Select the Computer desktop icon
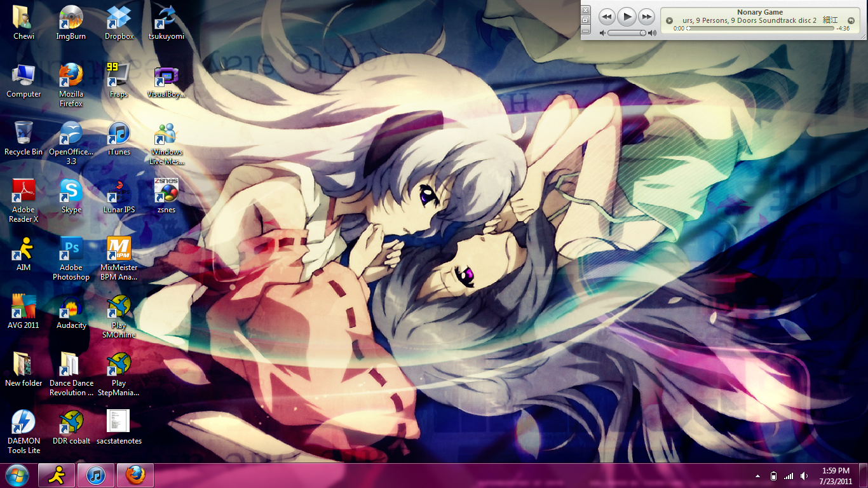Viewport: 868px width, 488px height. point(24,81)
